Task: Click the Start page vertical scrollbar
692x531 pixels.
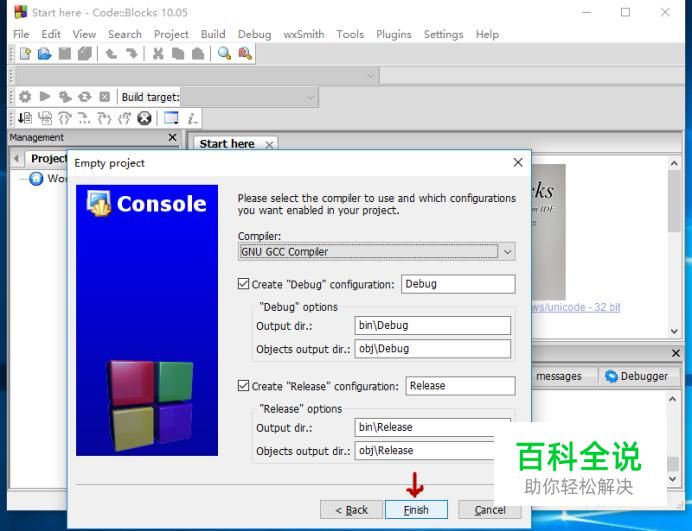Action: click(x=674, y=249)
